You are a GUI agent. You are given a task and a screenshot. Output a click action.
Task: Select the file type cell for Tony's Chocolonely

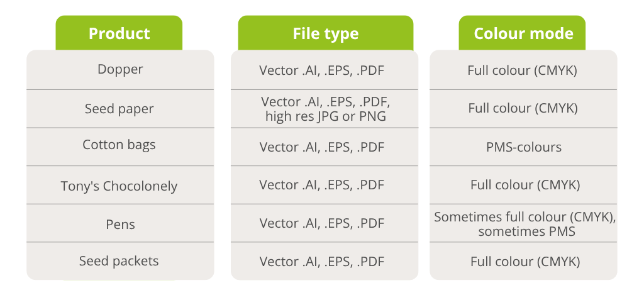[x=321, y=186]
